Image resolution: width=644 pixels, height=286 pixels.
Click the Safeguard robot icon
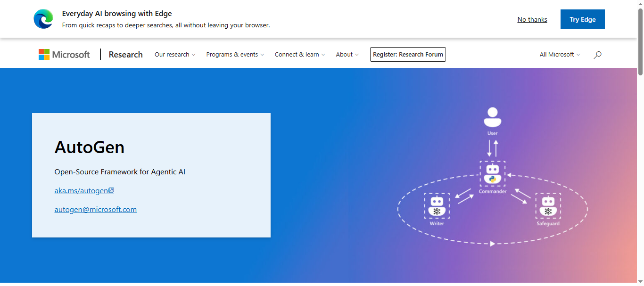pos(548,206)
